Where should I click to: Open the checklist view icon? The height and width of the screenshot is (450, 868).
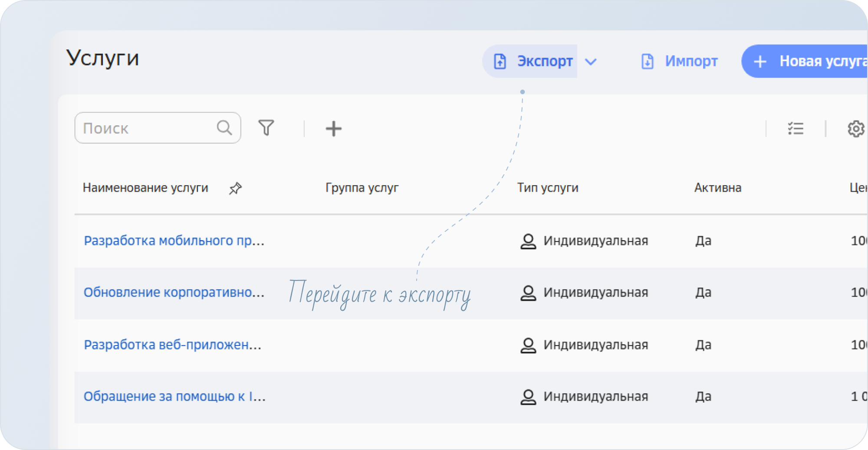pos(796,129)
